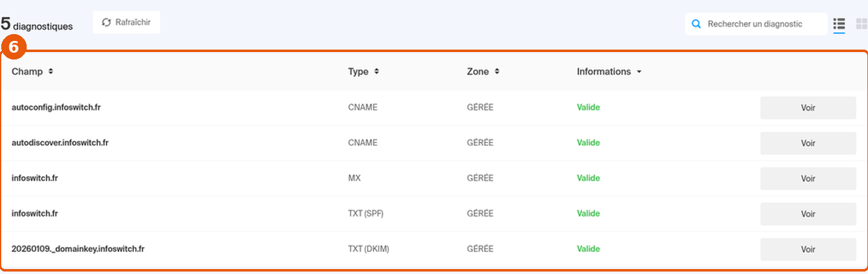
Task: Sort by Champ column header
Action: 32,71
